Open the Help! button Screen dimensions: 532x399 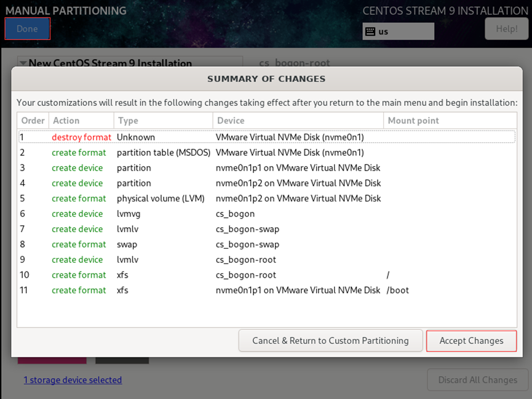[x=507, y=29]
